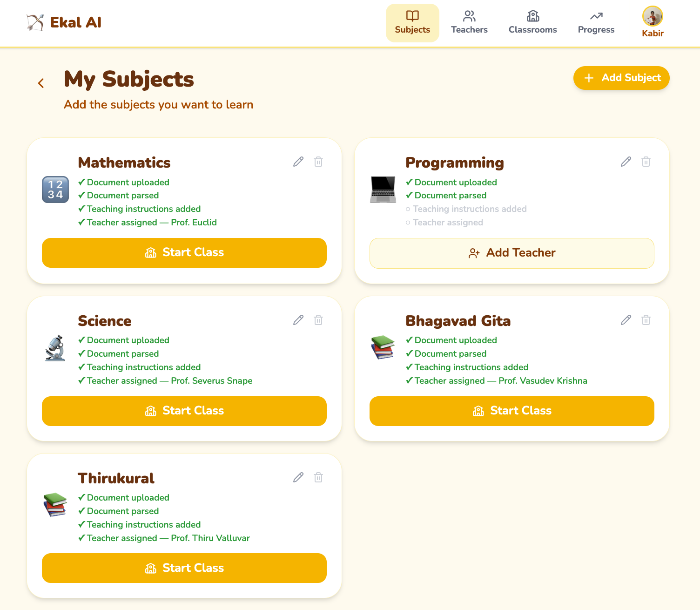
Task: Remove the Bhagavad Gita subject trash icon
Action: click(646, 320)
